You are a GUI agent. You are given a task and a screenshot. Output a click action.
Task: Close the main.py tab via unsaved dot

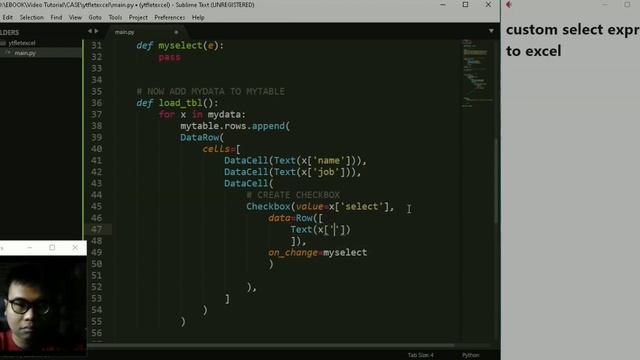(x=176, y=32)
